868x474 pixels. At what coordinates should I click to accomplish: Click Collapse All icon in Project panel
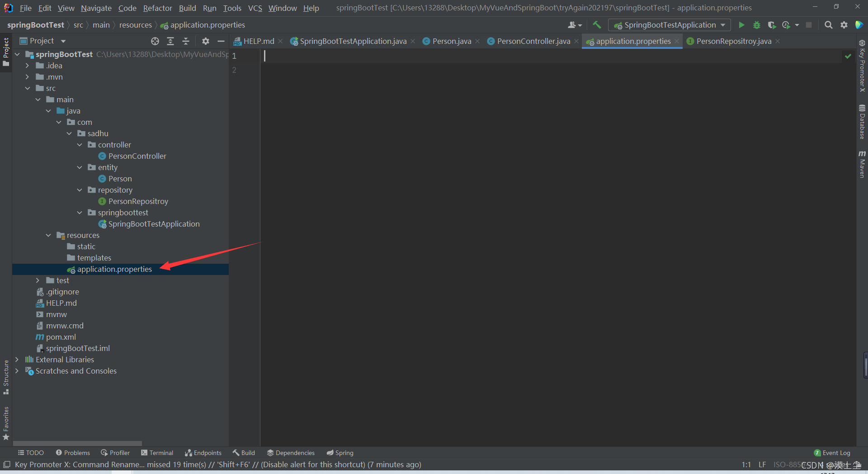coord(186,41)
